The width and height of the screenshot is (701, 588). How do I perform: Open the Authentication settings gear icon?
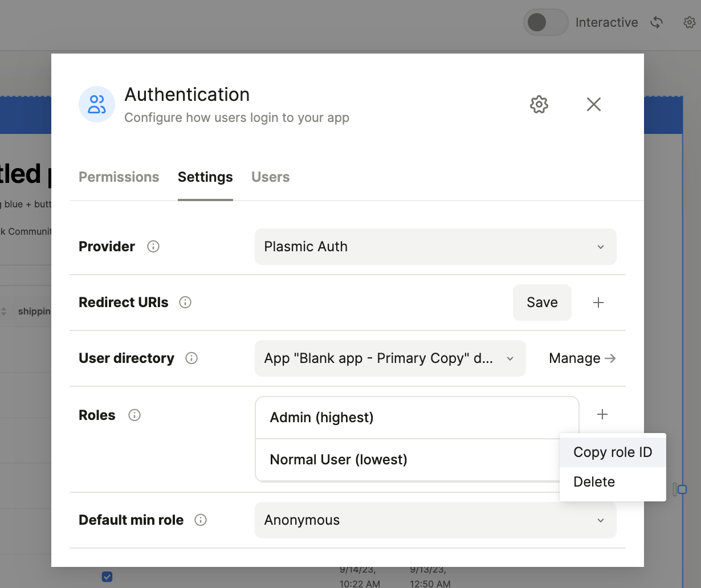[x=539, y=104]
